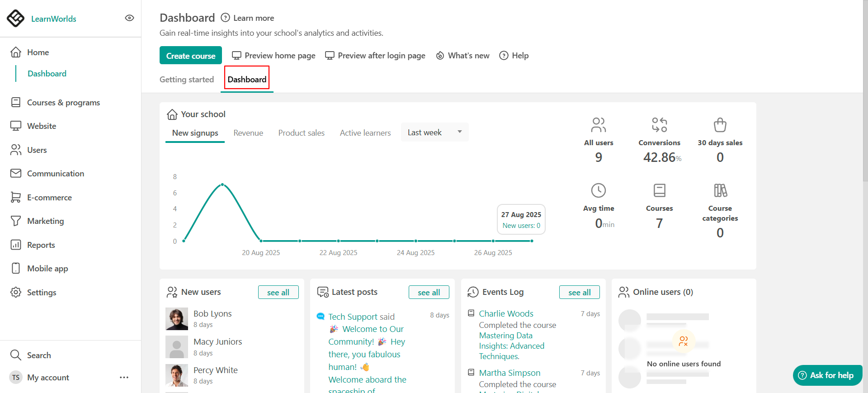Click Learn more next to Dashboard title

click(x=248, y=18)
